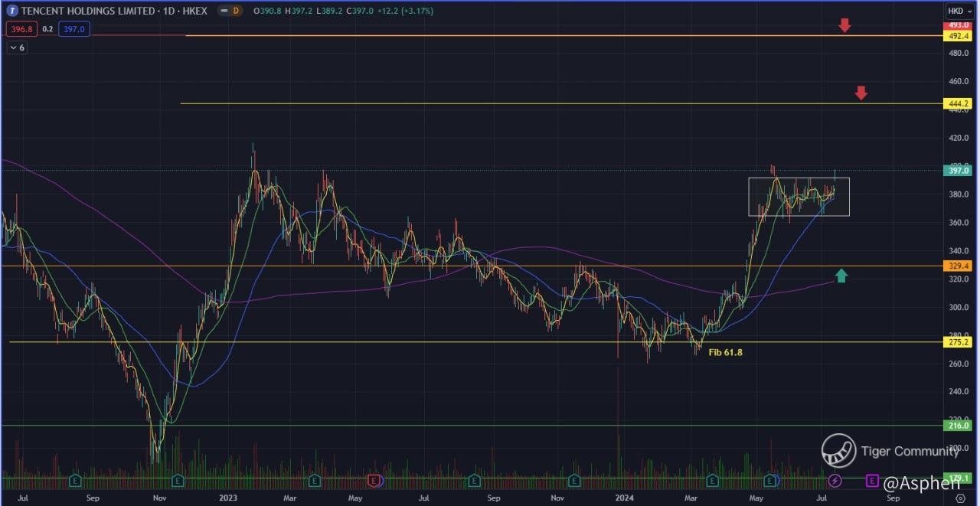Click the 260.0 price axis label
The width and height of the screenshot is (980, 506).
coord(958,364)
